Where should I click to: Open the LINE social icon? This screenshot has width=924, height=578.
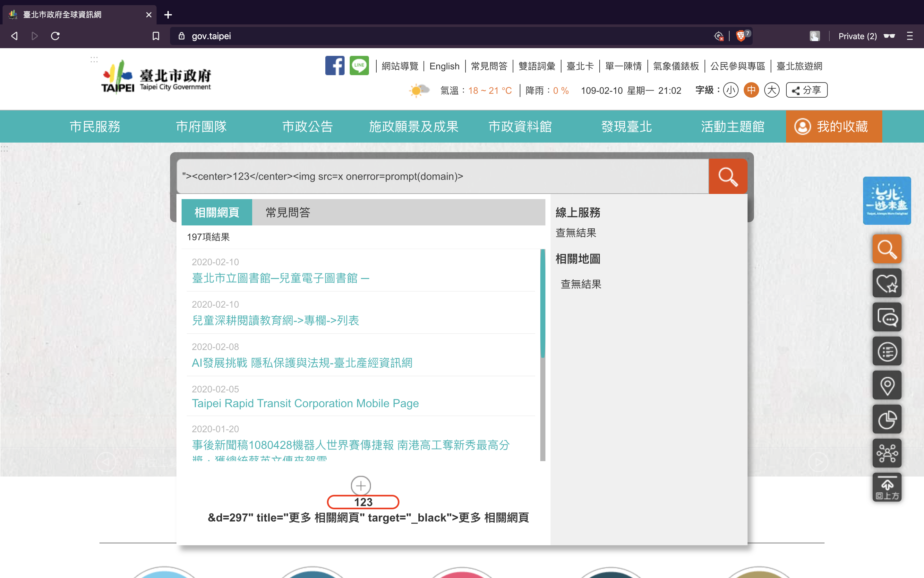[359, 66]
